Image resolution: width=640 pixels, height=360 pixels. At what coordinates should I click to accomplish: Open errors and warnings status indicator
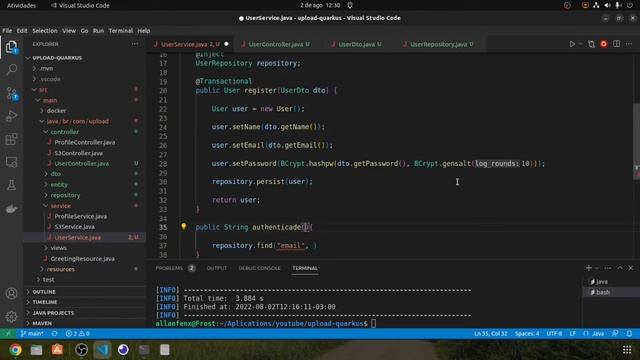coord(78,333)
